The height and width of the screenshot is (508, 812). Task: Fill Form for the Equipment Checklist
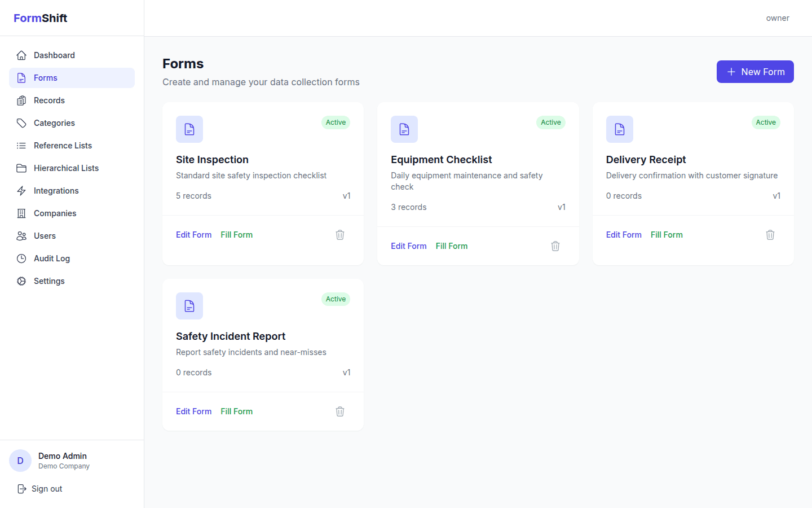click(451, 246)
